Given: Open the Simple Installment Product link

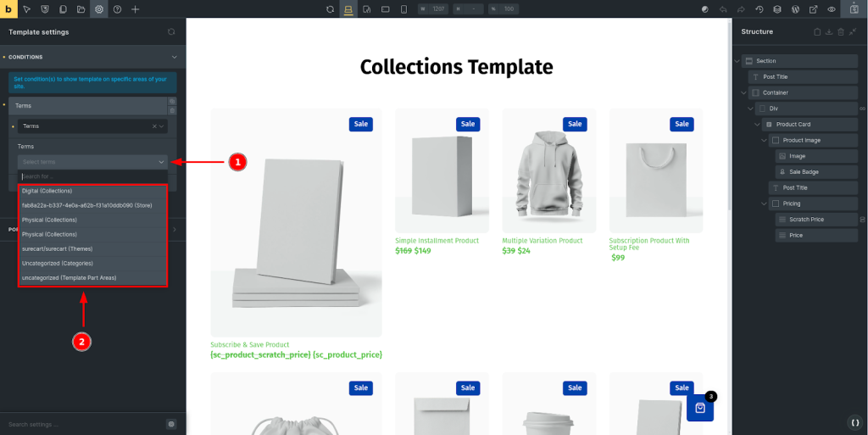Looking at the screenshot, I should pos(437,241).
